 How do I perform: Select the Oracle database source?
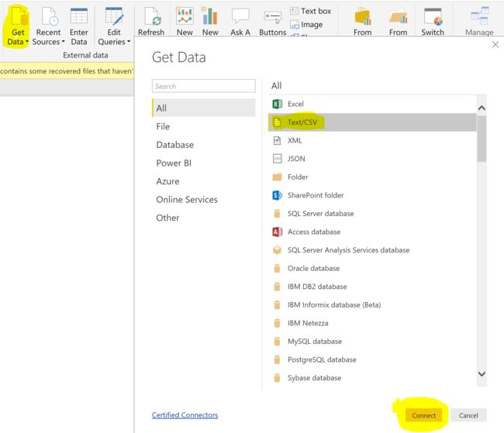pos(372,268)
